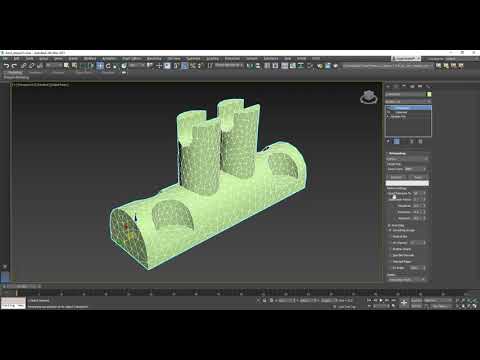
Task: Switch to the Create command panel tab
Action: (x=388, y=86)
